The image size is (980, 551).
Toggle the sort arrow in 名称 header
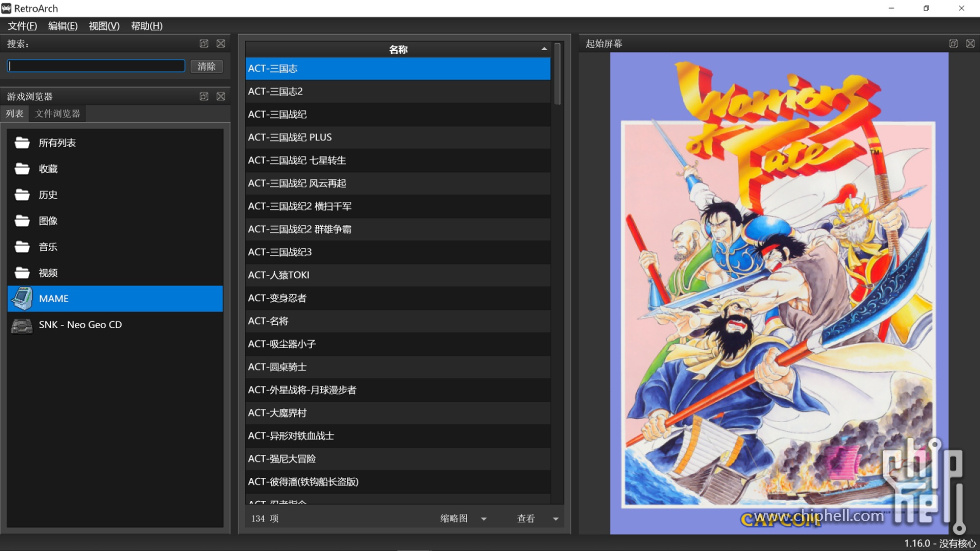544,49
